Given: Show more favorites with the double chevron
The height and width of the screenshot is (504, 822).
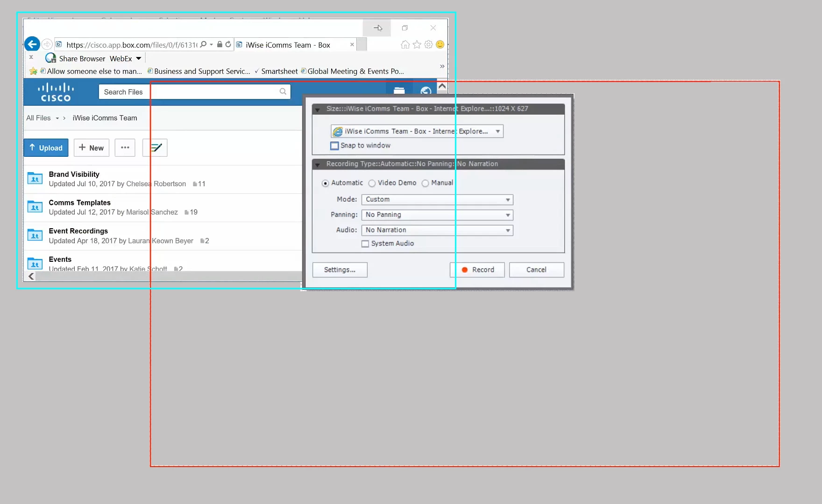Looking at the screenshot, I should coord(442,66).
